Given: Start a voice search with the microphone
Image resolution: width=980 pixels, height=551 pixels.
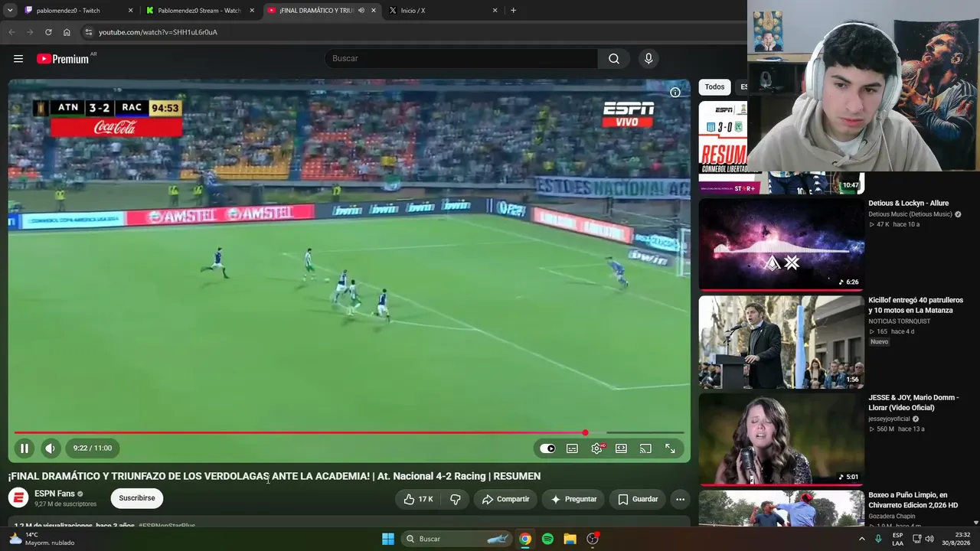Looking at the screenshot, I should (648, 59).
